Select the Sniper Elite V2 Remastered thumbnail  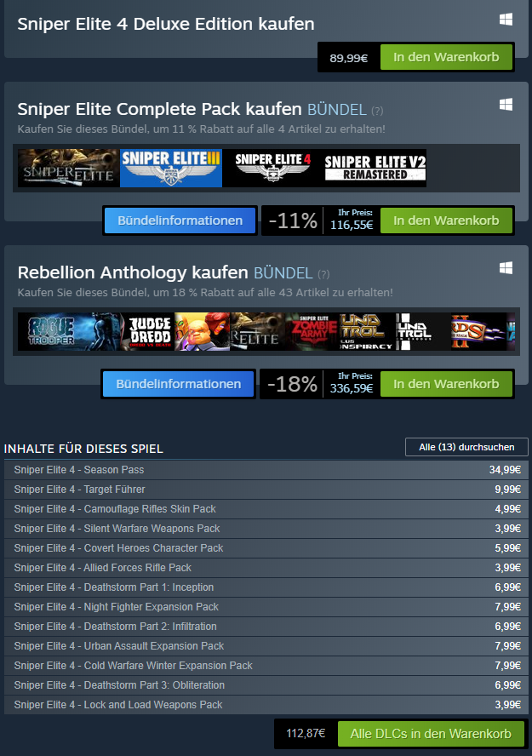375,168
